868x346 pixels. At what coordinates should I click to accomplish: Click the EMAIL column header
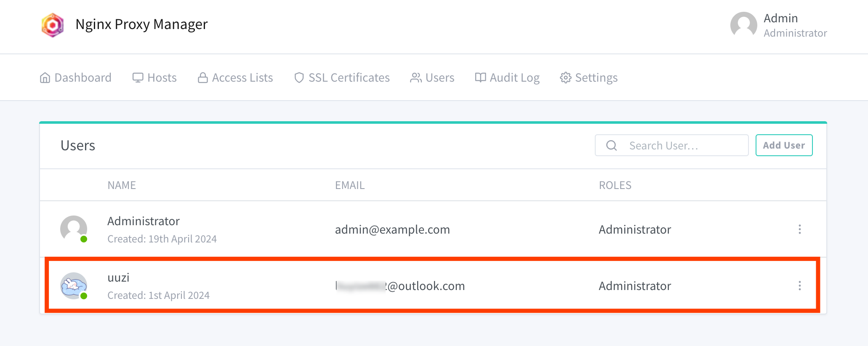[350, 185]
